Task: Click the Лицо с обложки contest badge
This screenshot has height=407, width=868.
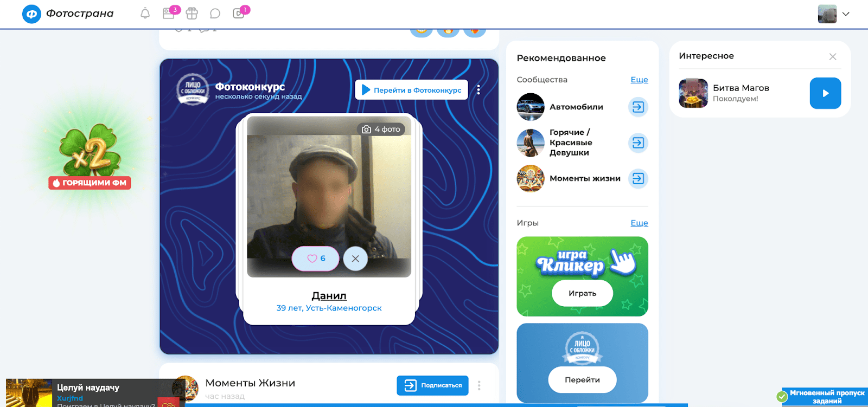Action: click(193, 88)
